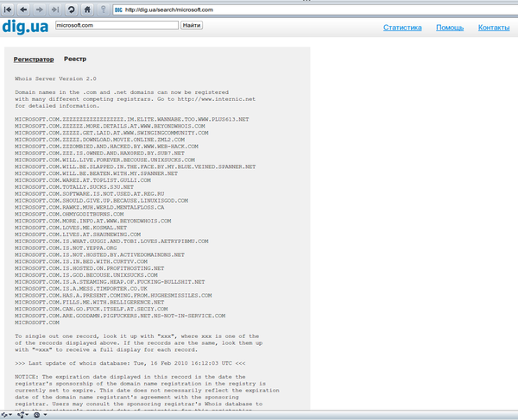Switch to the Регистратор tab

(34, 60)
